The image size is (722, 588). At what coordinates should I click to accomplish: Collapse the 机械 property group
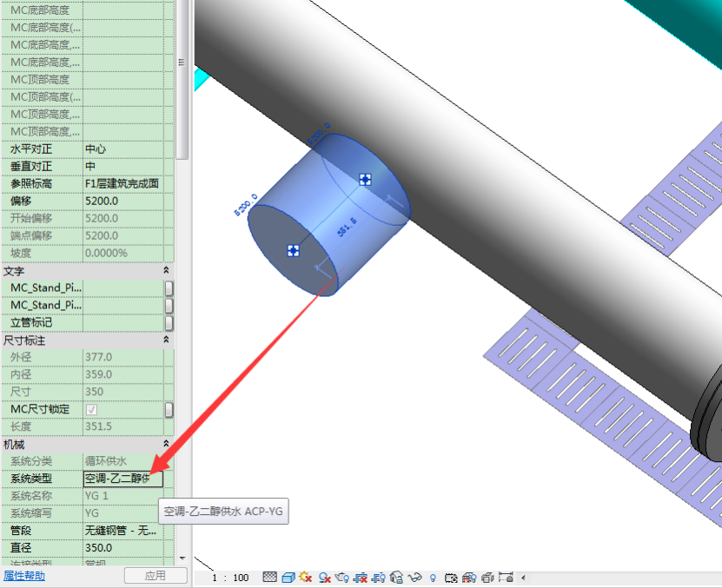pos(166,444)
